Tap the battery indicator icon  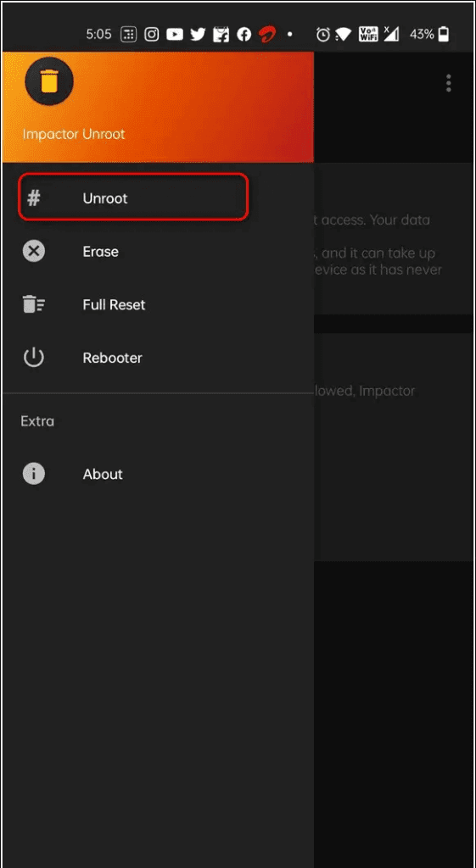click(443, 34)
